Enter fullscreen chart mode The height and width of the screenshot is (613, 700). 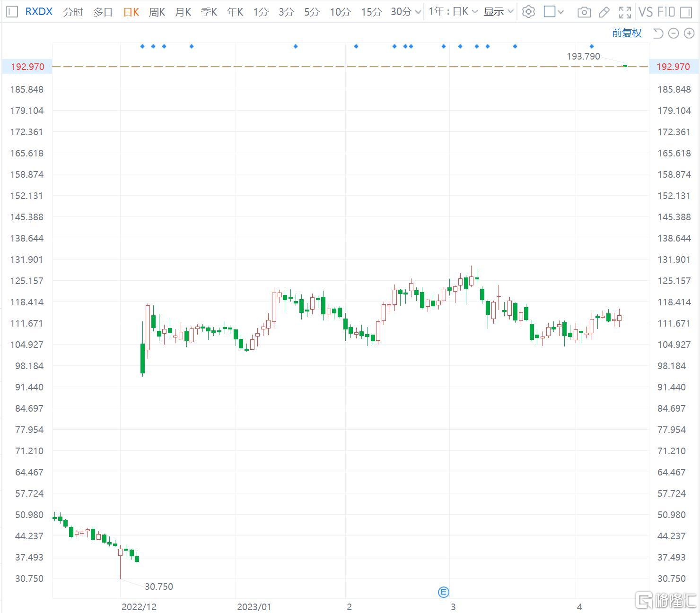pos(625,12)
